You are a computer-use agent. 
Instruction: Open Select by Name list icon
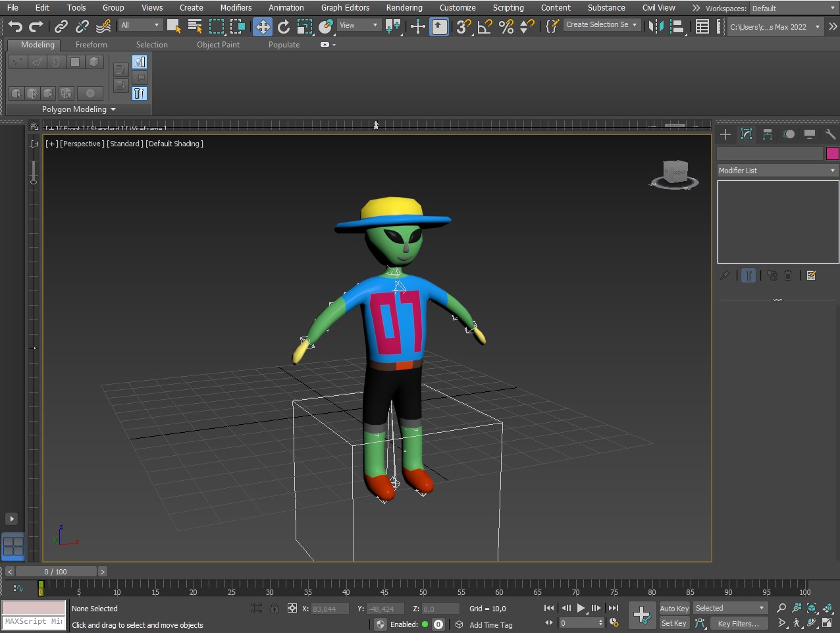tap(195, 26)
